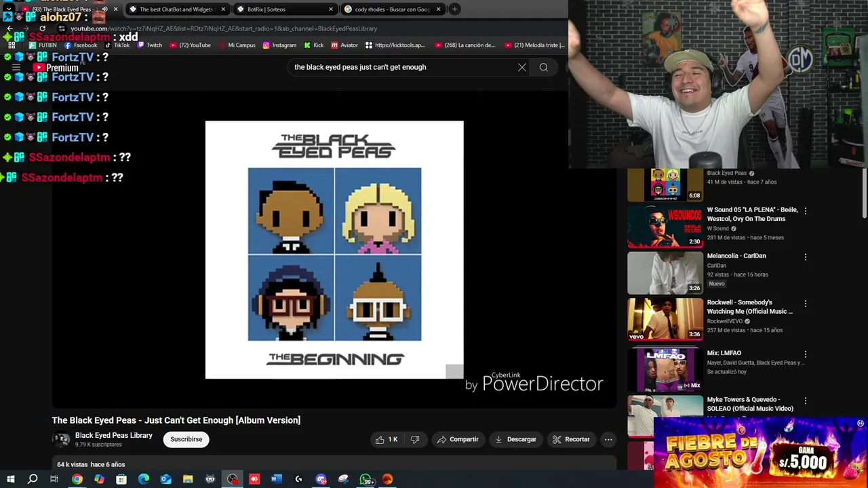Like the video with the thumbs-up button
Screen dimensions: 868x488
pyautogui.click(x=387, y=439)
